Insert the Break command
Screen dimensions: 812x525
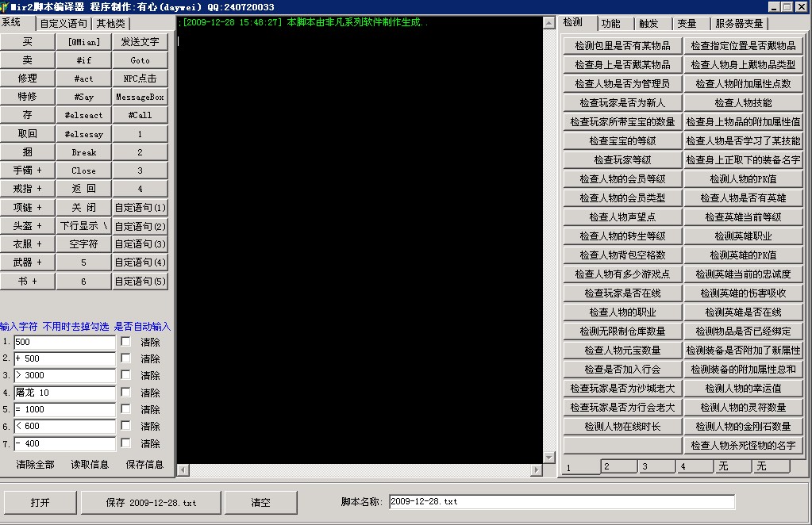83,151
